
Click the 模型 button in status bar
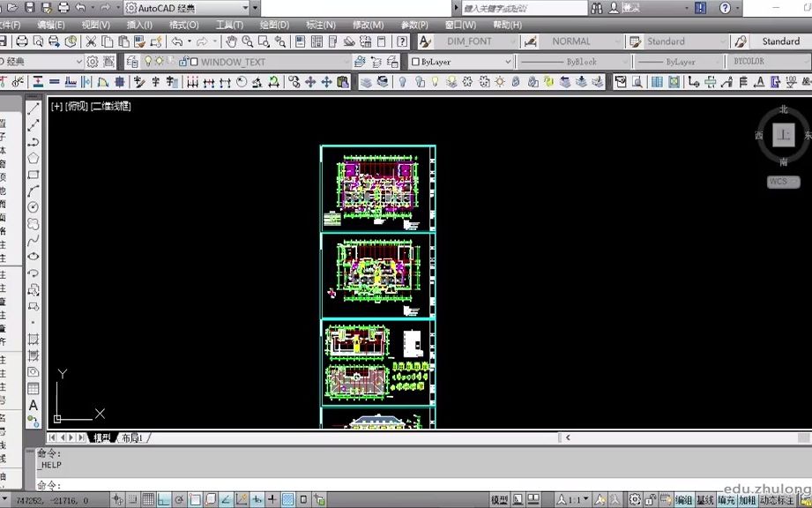pyautogui.click(x=499, y=500)
